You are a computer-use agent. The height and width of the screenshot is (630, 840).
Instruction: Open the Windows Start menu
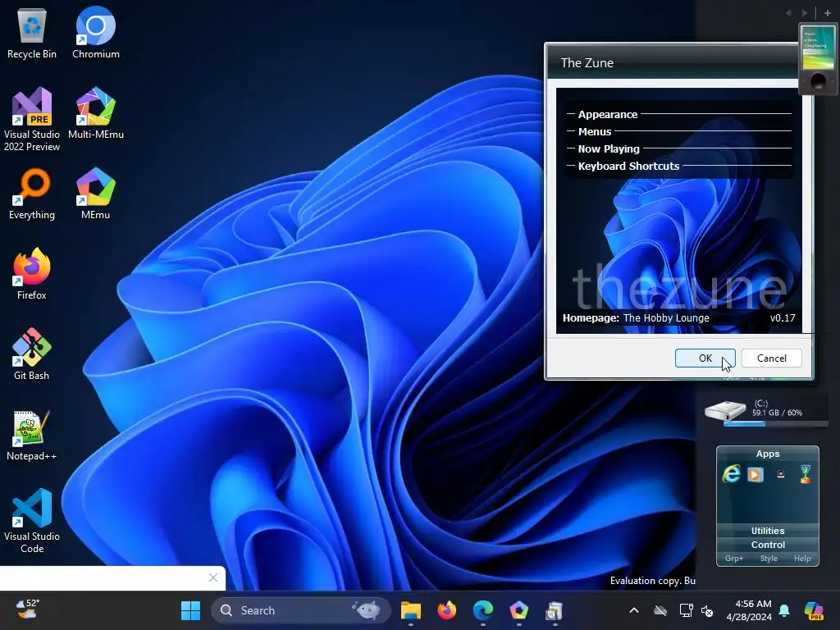pyautogui.click(x=190, y=610)
